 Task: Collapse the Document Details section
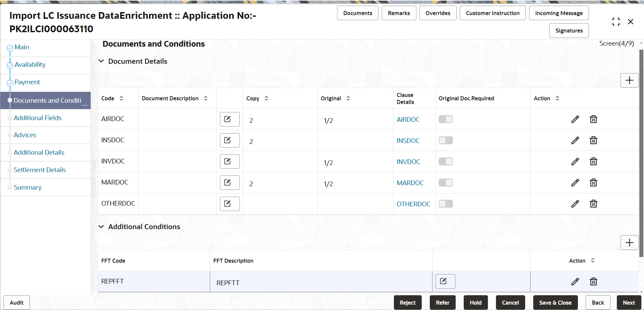tap(101, 61)
